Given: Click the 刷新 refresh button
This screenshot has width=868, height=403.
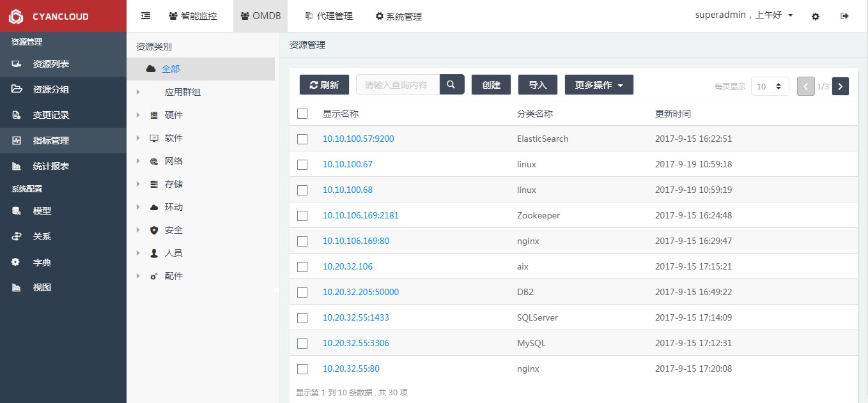Looking at the screenshot, I should click(324, 85).
